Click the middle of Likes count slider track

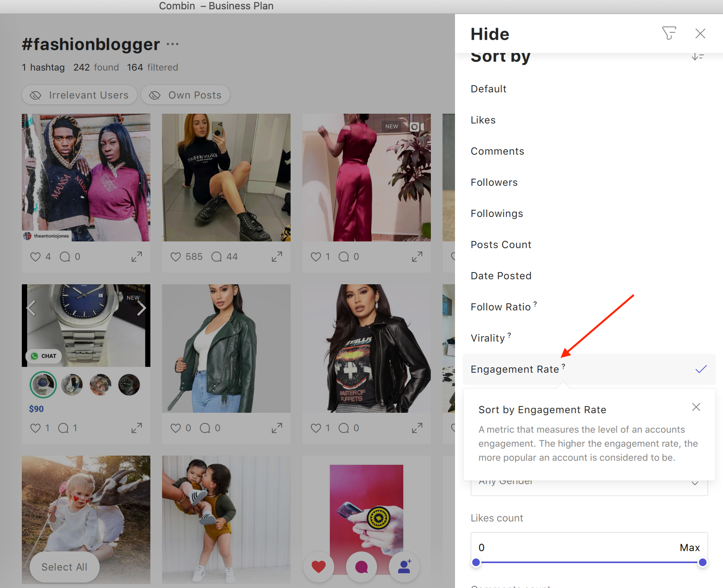[589, 562]
